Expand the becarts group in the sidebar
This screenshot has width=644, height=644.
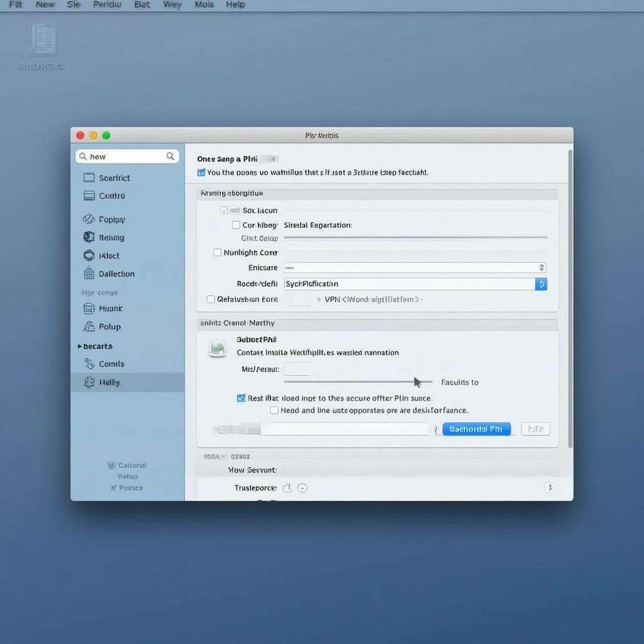coord(80,346)
